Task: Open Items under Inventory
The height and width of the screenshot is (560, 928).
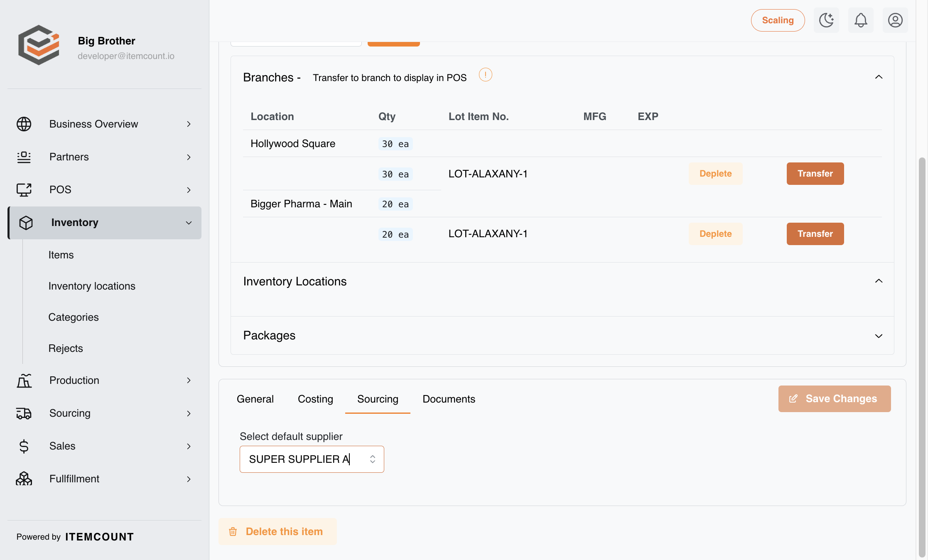Action: (61, 255)
